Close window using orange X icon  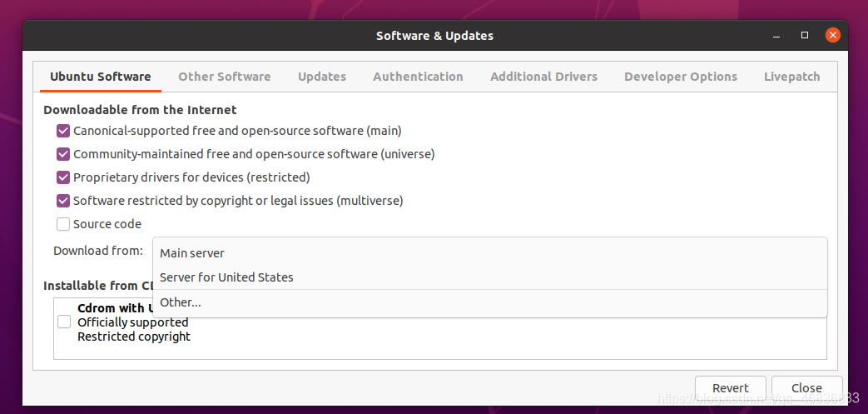(832, 36)
